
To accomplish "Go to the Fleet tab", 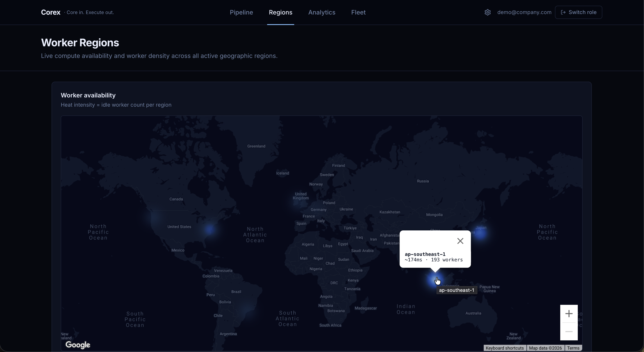I will tap(358, 12).
